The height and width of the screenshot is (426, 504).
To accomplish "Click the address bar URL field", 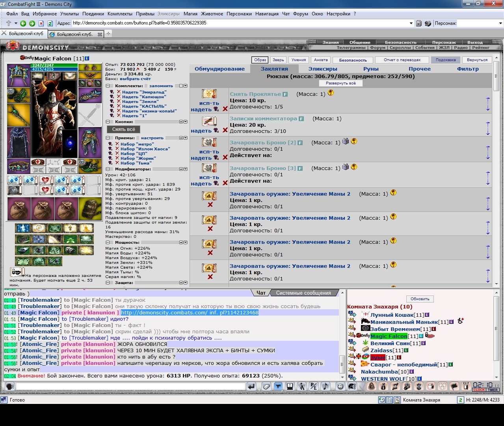I will point(240,23).
